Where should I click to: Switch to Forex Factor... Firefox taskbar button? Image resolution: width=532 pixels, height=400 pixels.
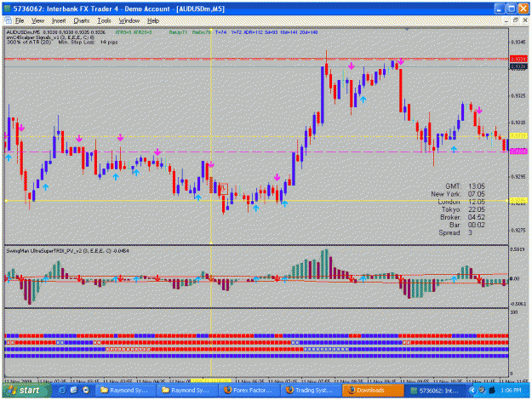[249, 391]
